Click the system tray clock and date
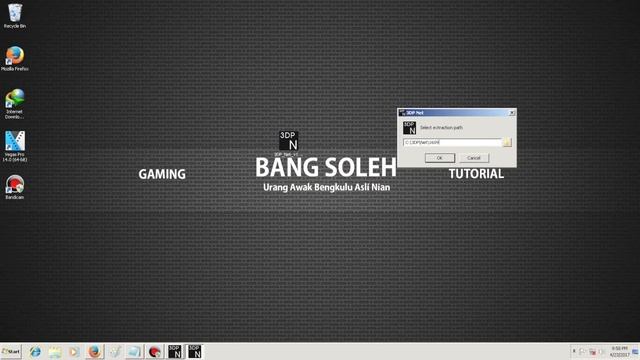Screen dimensions: 640x360 [x=619, y=351]
